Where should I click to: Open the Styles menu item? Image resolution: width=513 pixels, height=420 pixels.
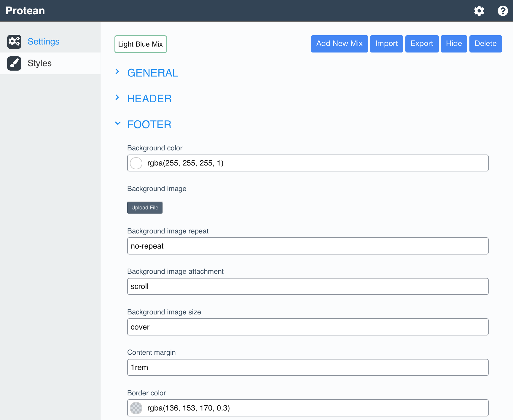39,63
